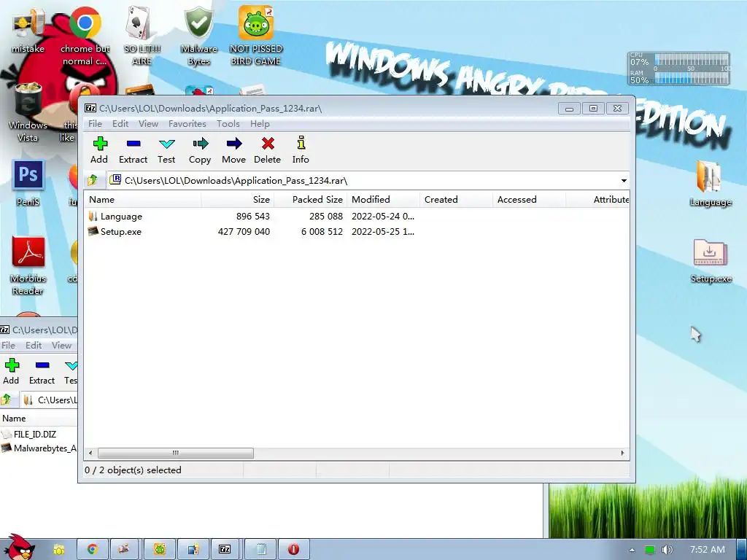Viewport: 747px width, 560px height.
Task: Click the scrollbar right arrow in file list
Action: [622, 453]
